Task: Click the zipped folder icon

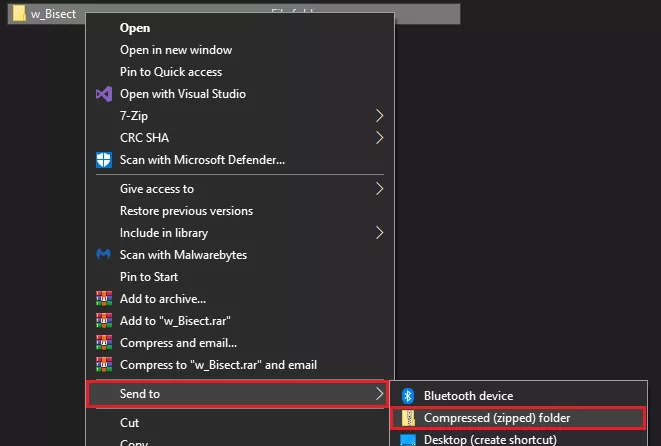Action: [x=407, y=418]
